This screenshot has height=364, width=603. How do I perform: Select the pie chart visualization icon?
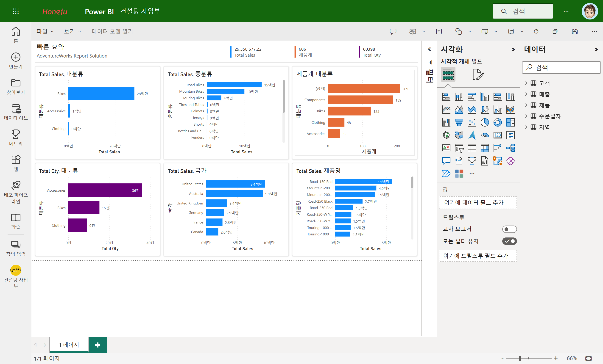(485, 122)
